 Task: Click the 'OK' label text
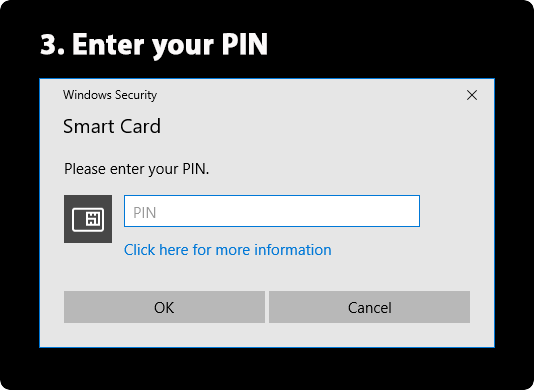pyautogui.click(x=164, y=308)
